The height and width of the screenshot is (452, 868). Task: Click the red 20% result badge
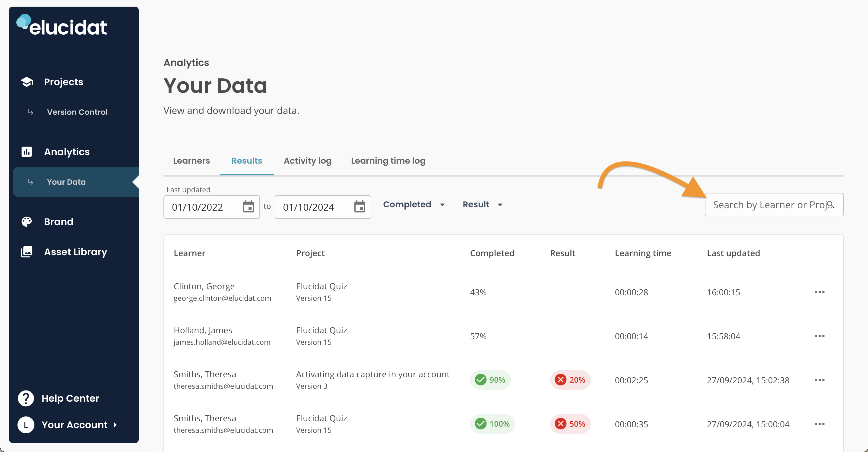pyautogui.click(x=570, y=380)
